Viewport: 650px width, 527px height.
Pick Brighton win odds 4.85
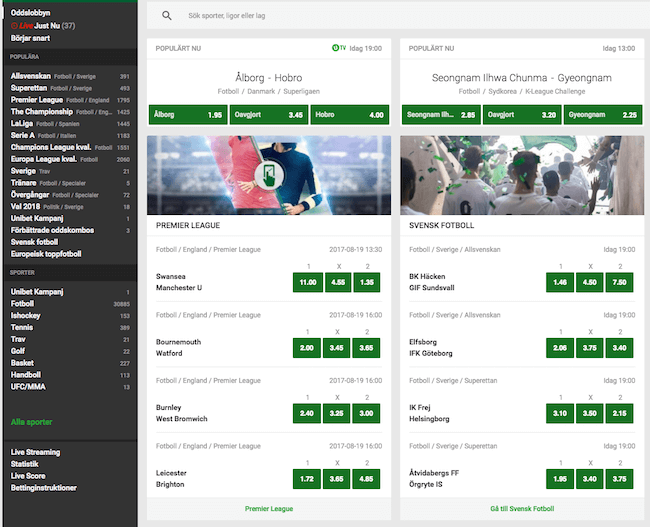click(366, 479)
